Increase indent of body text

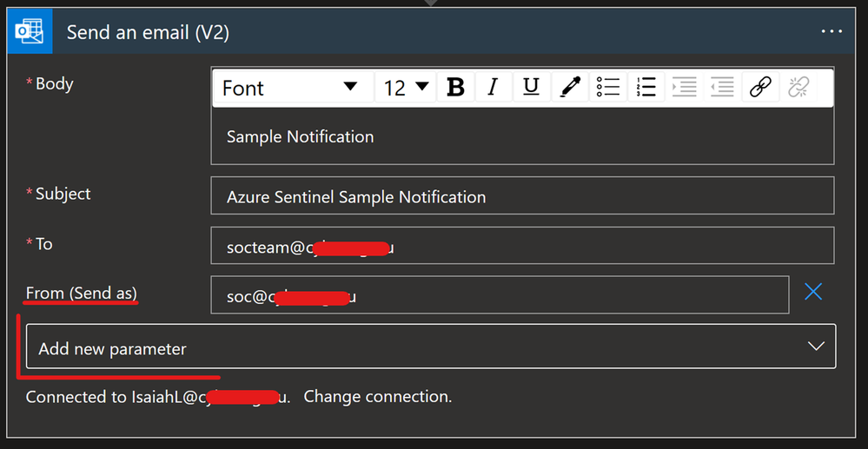(x=684, y=88)
